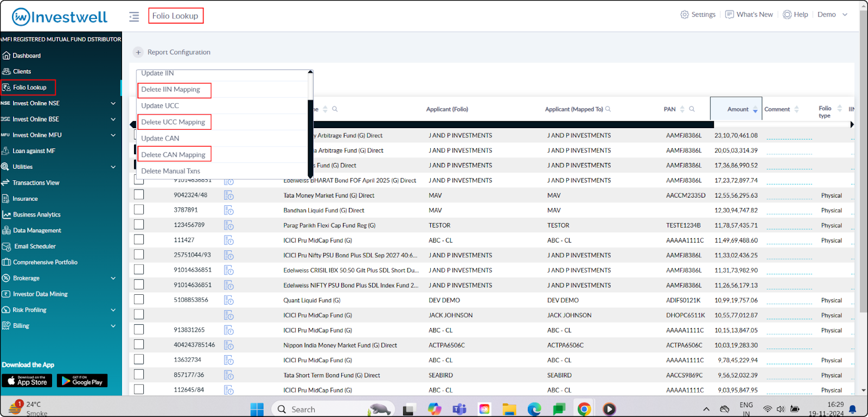This screenshot has height=417, width=868.
Task: Click the Investwell logo
Action: coord(60,17)
